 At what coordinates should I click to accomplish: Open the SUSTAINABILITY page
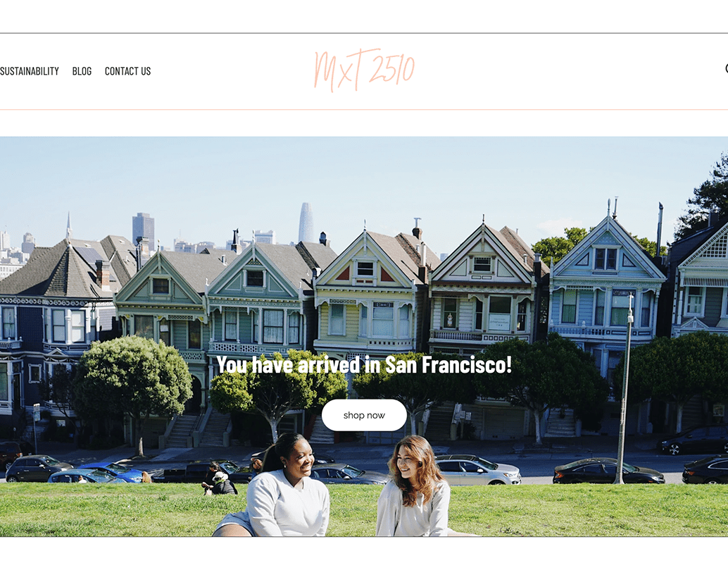tap(30, 71)
